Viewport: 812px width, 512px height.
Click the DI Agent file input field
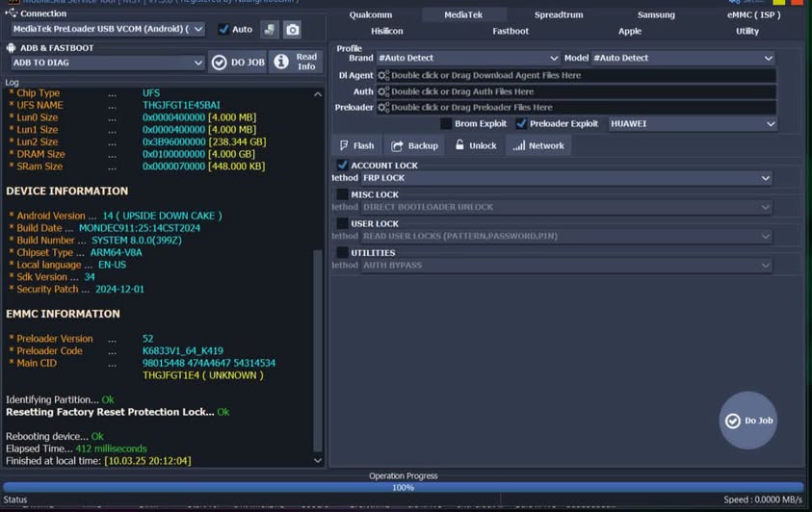[576, 75]
